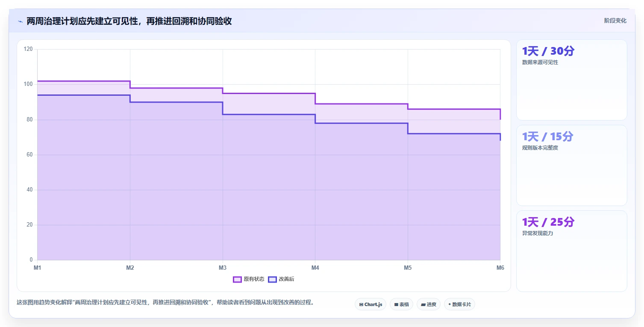644x327 pixels.
Task: Click the 40 y-axis tick label
Action: click(x=30, y=190)
